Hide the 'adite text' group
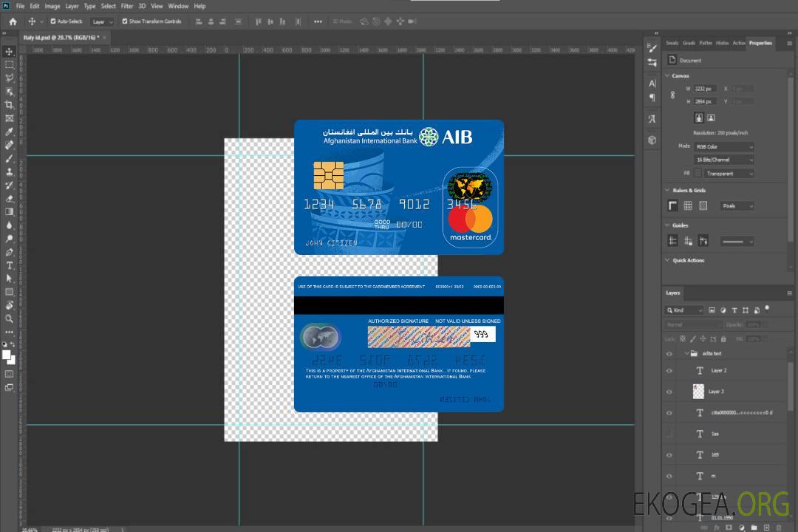This screenshot has height=532, width=798. pos(669,353)
